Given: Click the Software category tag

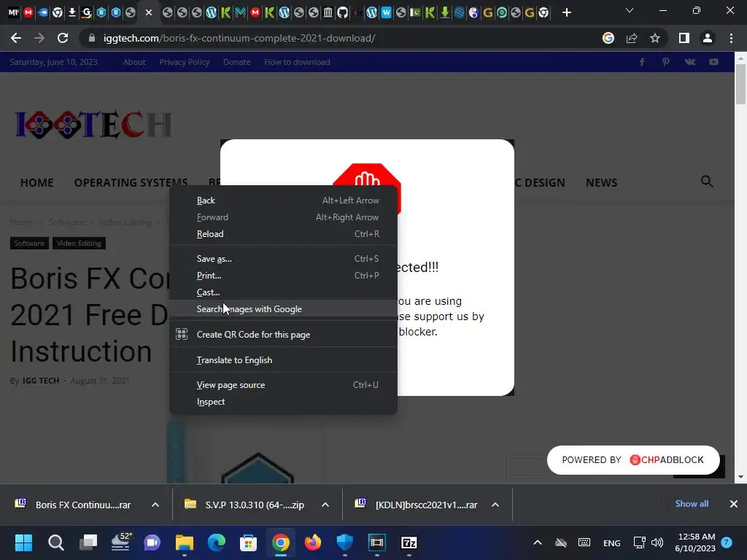Looking at the screenshot, I should (x=29, y=244).
